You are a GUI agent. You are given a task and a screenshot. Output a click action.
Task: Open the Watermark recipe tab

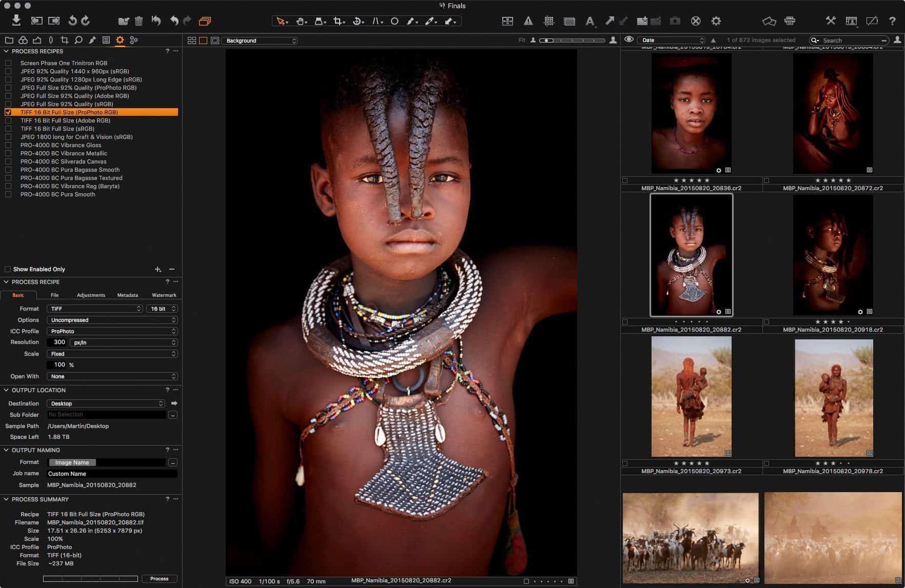164,295
